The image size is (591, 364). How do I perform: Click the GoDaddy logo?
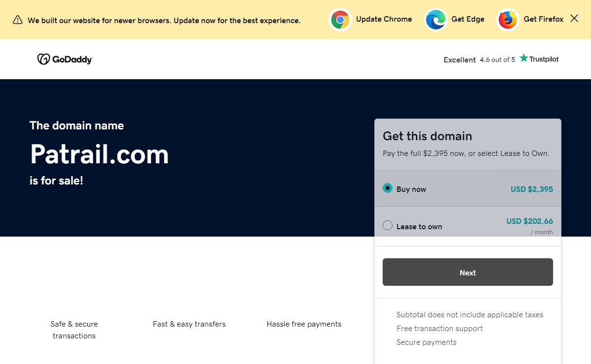click(x=65, y=59)
